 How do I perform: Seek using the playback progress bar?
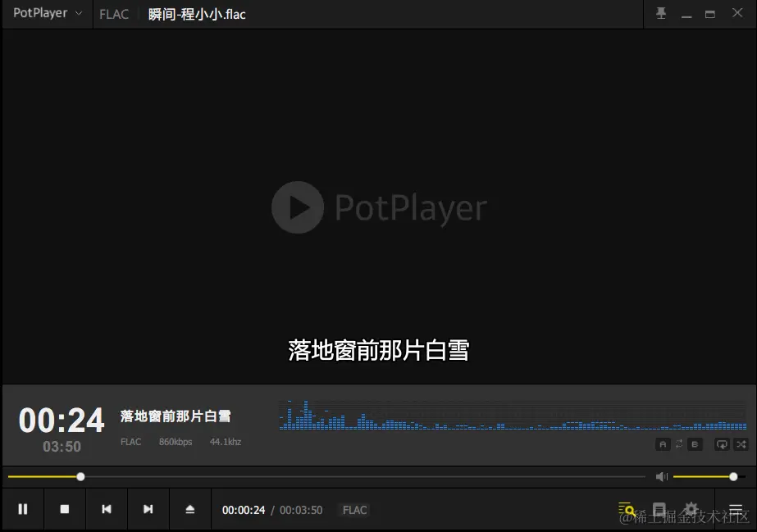[x=326, y=477]
